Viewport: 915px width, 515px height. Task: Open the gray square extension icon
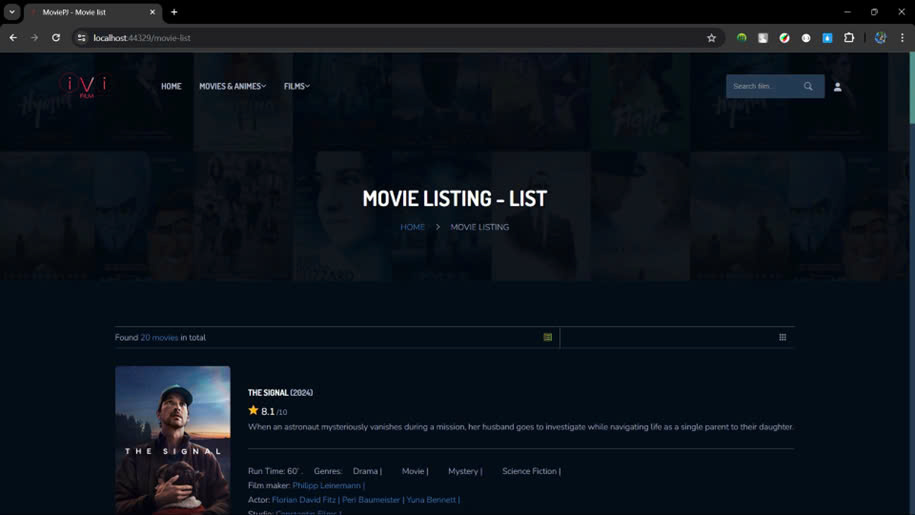click(x=763, y=38)
